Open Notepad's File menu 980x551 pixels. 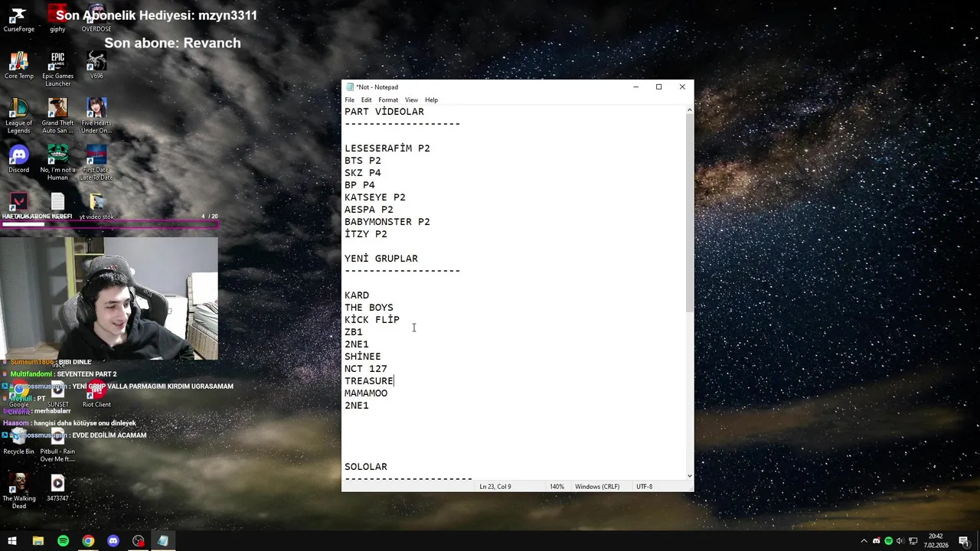tap(349, 100)
